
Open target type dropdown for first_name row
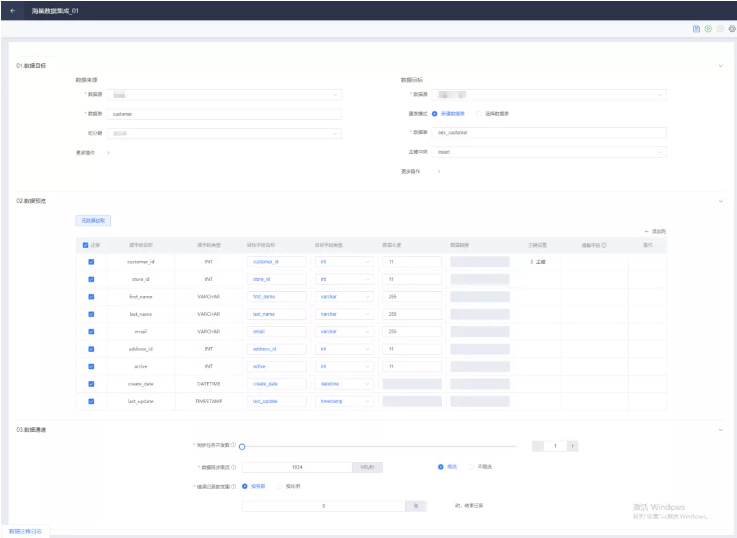click(344, 297)
